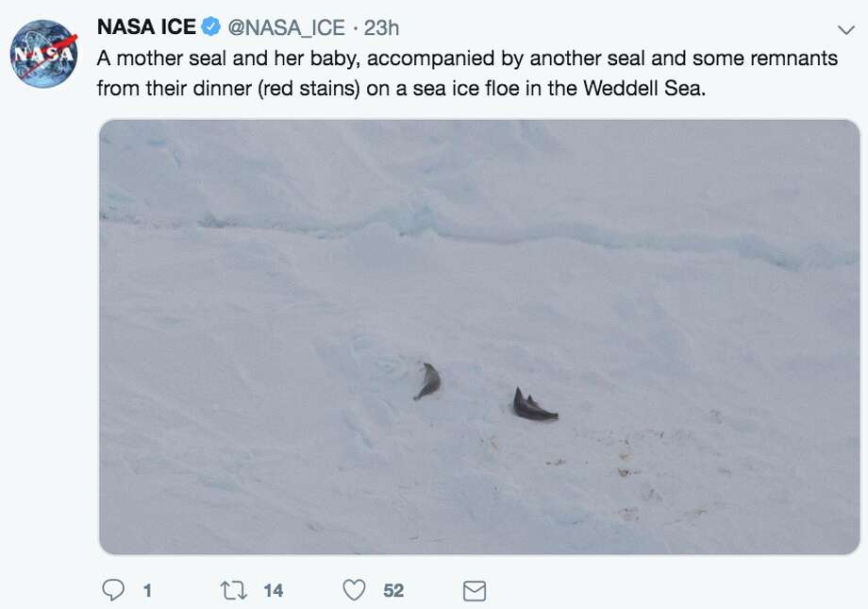
Task: Click the speech bubble reply icon
Action: 113,589
